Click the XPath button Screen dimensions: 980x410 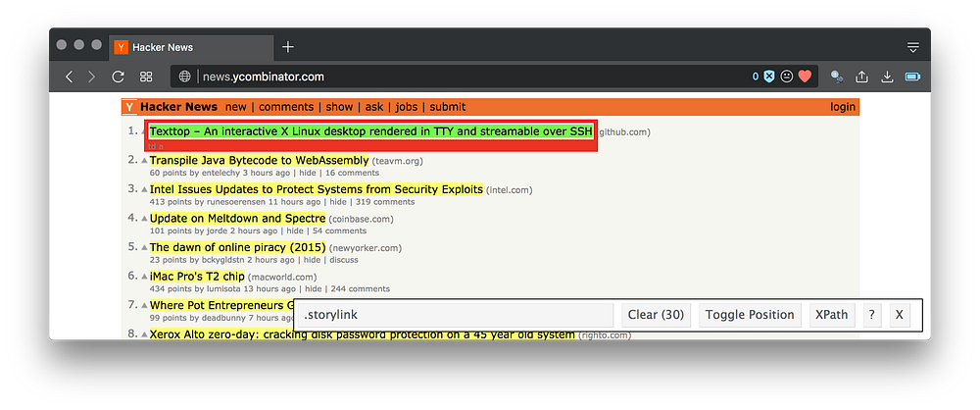pyautogui.click(x=832, y=315)
